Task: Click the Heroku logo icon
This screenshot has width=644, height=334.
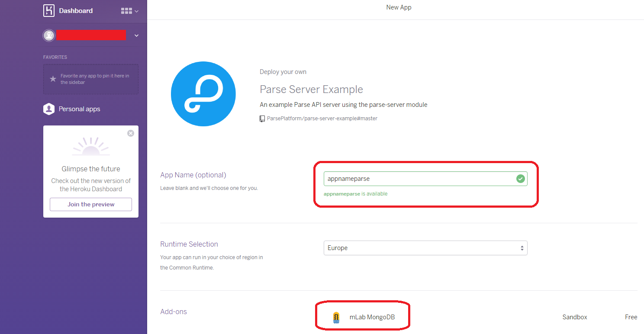Action: [48, 10]
